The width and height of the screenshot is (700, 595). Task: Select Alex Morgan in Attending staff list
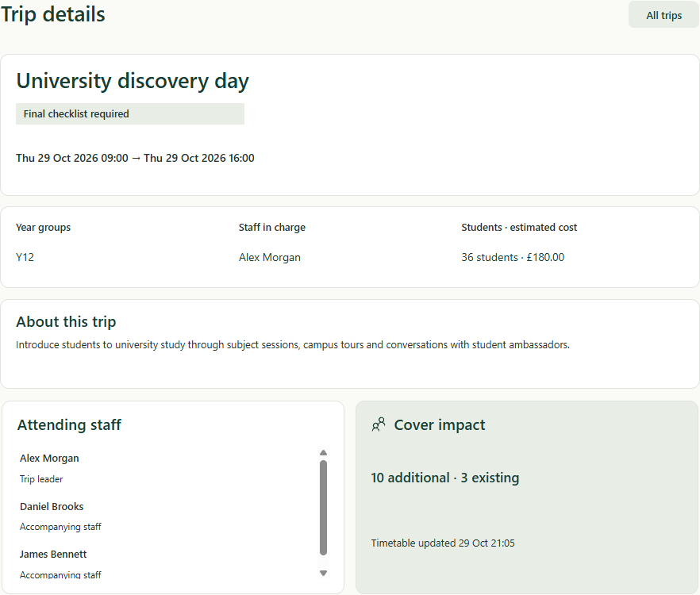pyautogui.click(x=49, y=459)
